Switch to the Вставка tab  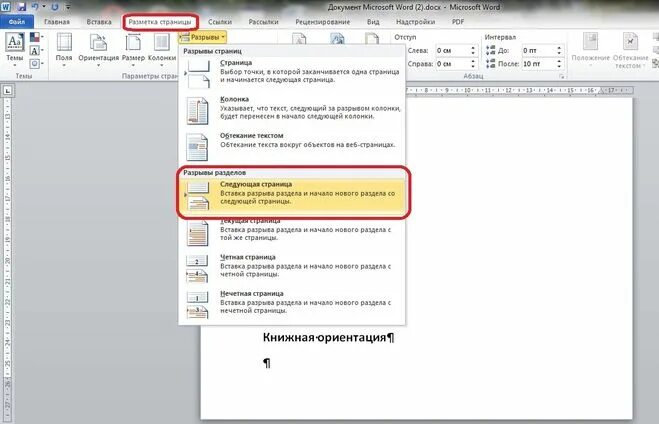tap(99, 21)
